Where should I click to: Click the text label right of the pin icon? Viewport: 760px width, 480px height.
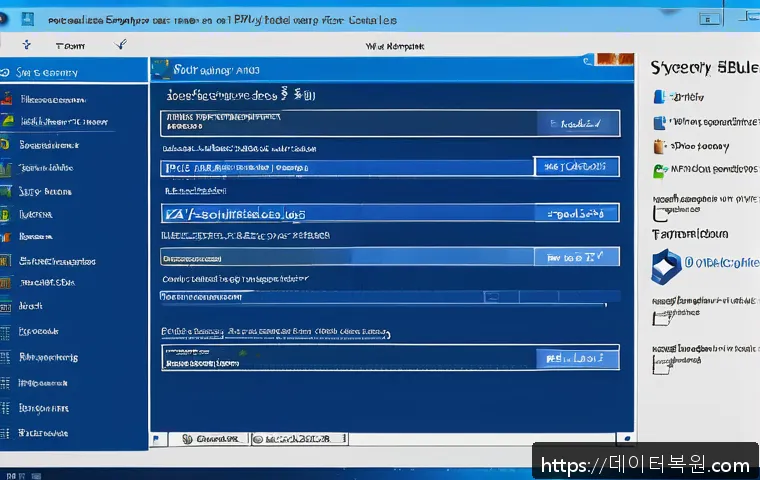[x=70, y=46]
